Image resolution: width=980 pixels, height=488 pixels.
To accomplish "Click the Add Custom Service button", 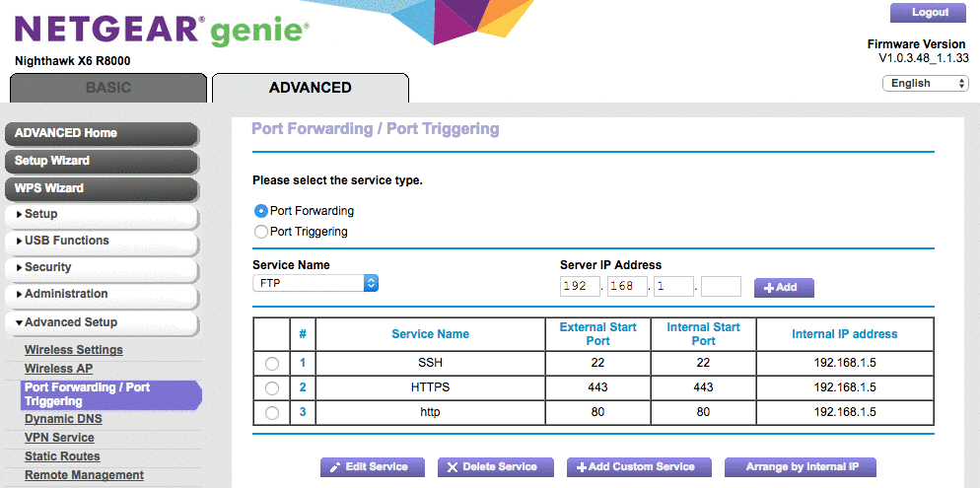I will [639, 467].
